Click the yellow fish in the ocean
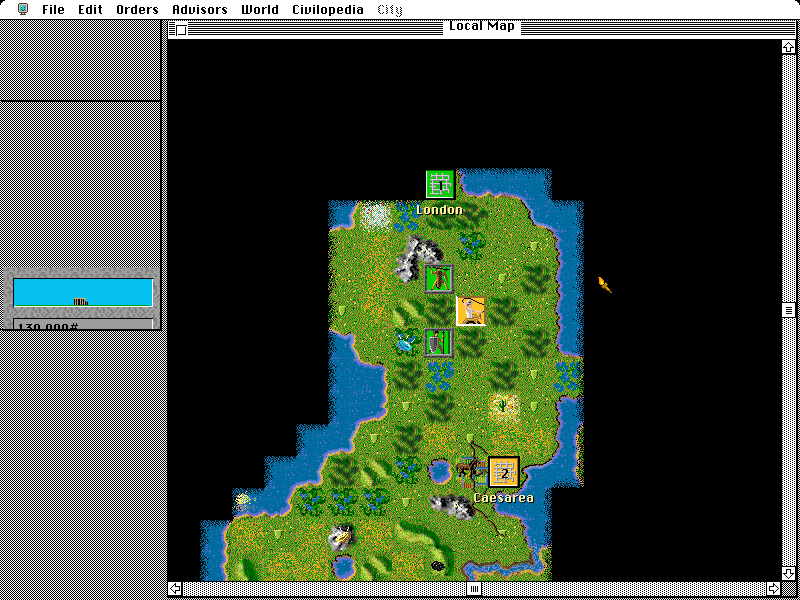 [x=244, y=499]
